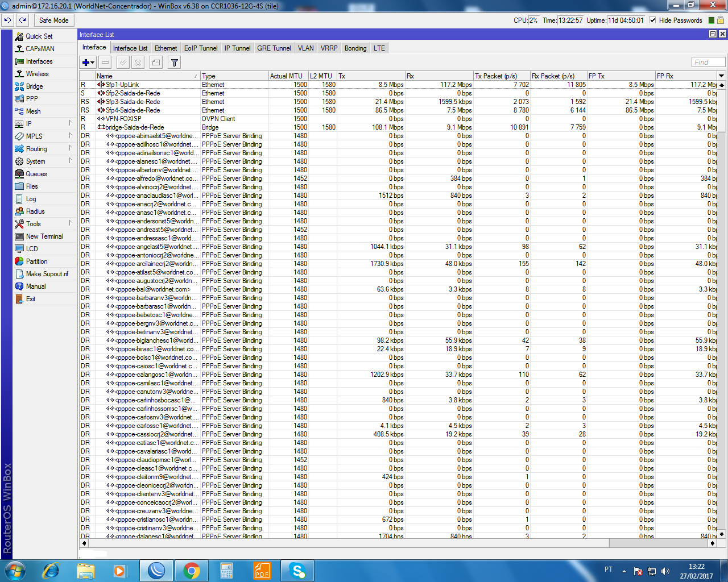Viewport: 728px width, 582px height.
Task: Toggle the Hide Passwords checkbox
Action: click(652, 20)
